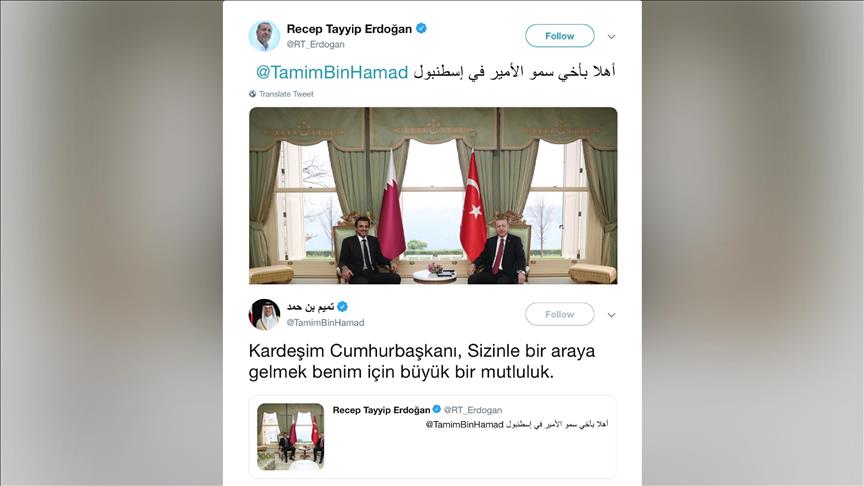Open the large photo of two leaders with flags
Image resolution: width=864 pixels, height=486 pixels.
tap(433, 196)
